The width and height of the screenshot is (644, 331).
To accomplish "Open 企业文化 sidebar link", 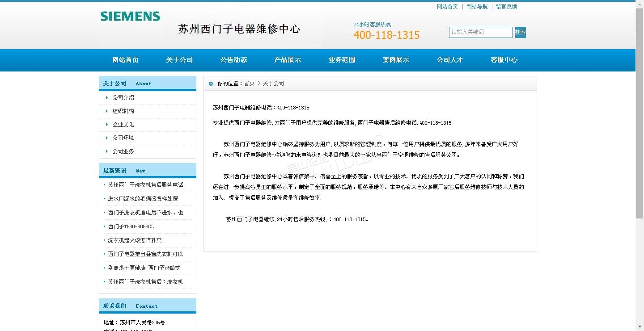I will 123,124.
